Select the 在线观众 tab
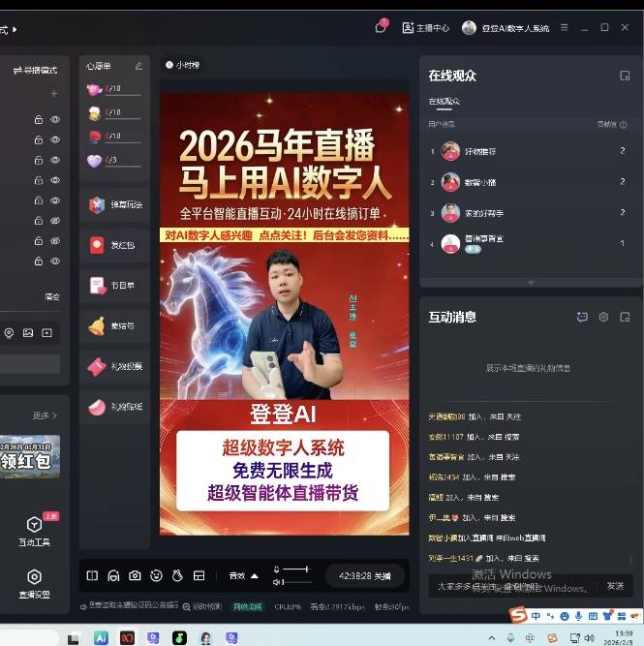The height and width of the screenshot is (646, 644). [445, 101]
